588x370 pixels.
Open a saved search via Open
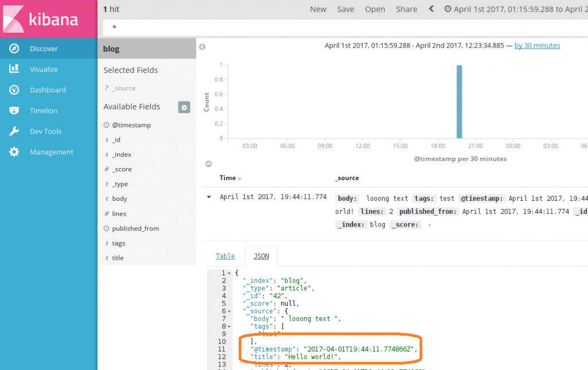[375, 9]
